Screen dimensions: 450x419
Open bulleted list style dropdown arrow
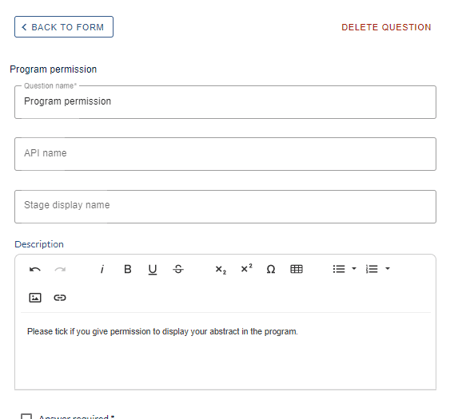(354, 268)
